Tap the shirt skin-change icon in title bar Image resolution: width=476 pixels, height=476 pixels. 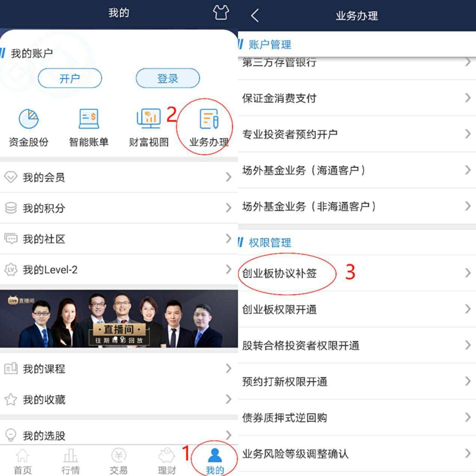[220, 12]
